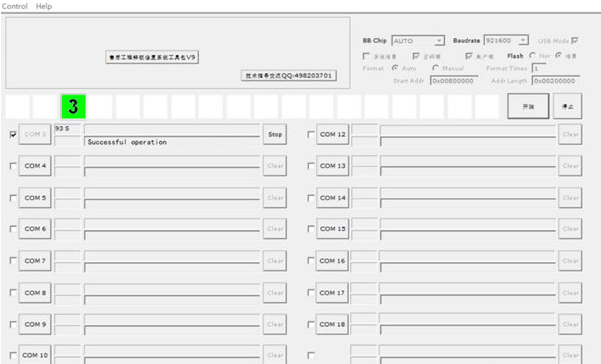Enable the COM 9 checkbox
The image size is (601, 364).
(x=13, y=325)
